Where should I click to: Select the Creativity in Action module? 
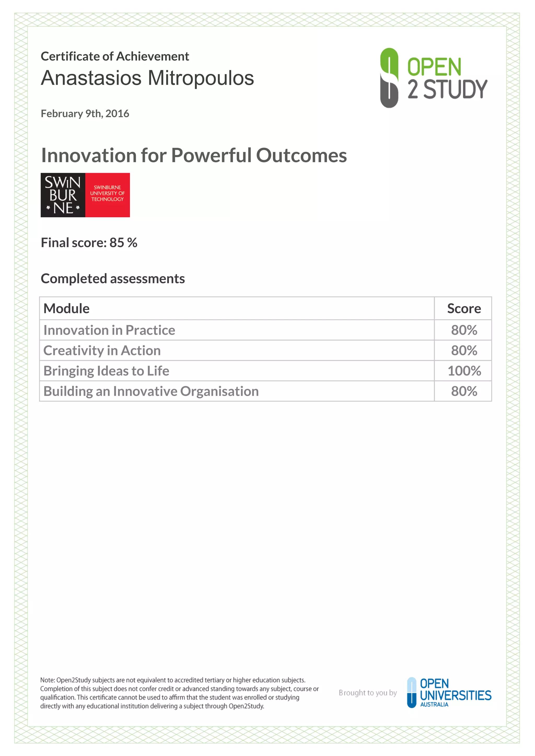[102, 351]
